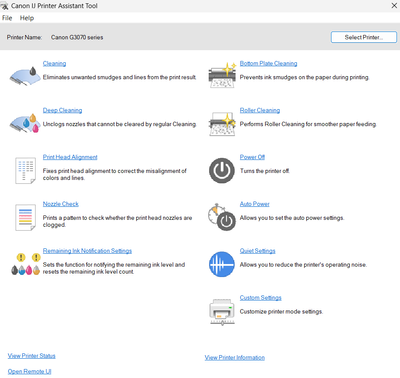Click the Power Off link
This screenshot has height=378, width=400.
coord(252,157)
